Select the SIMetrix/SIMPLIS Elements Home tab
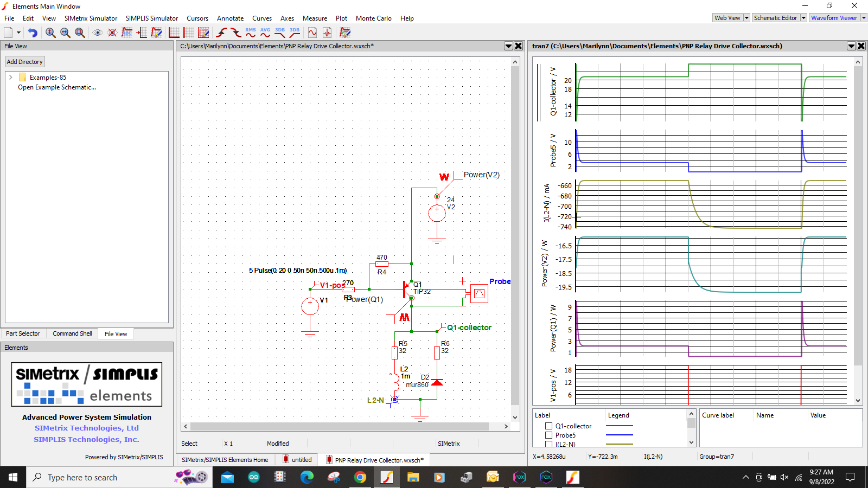This screenshot has height=488, width=868. [x=225, y=460]
